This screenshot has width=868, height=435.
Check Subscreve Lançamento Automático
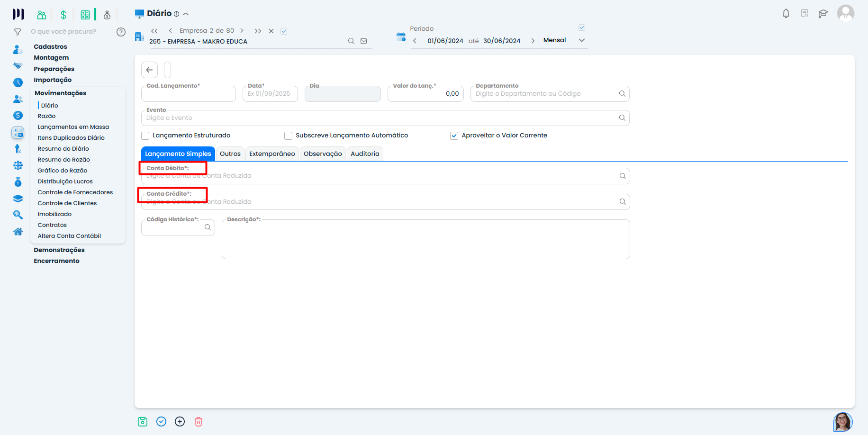click(288, 136)
